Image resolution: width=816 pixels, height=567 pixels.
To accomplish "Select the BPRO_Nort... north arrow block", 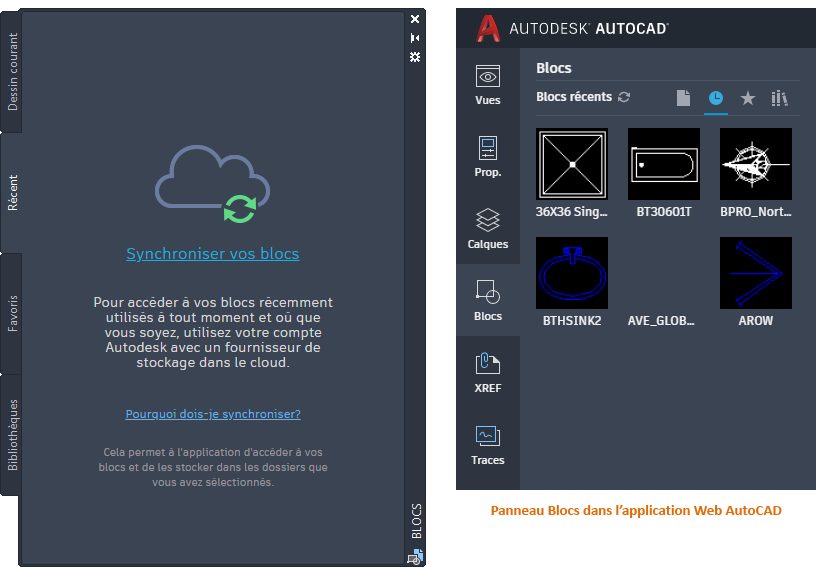I will point(756,164).
